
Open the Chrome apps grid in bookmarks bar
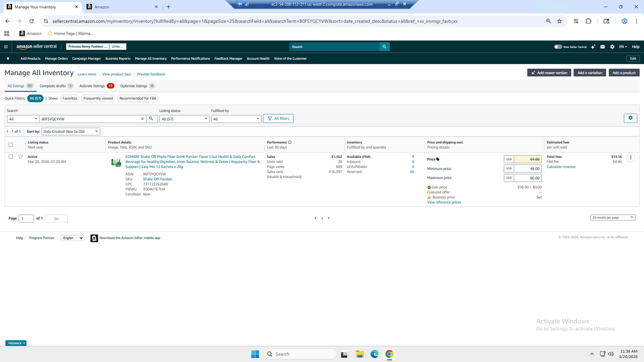[x=7, y=33]
